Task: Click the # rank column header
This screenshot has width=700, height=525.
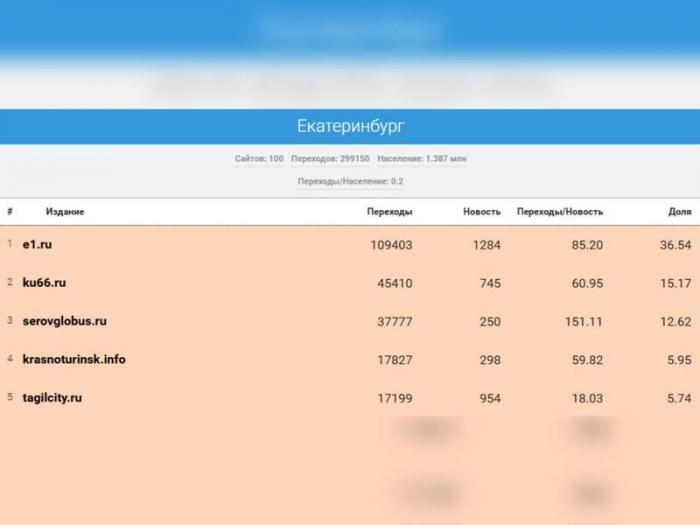Action: click(10, 212)
